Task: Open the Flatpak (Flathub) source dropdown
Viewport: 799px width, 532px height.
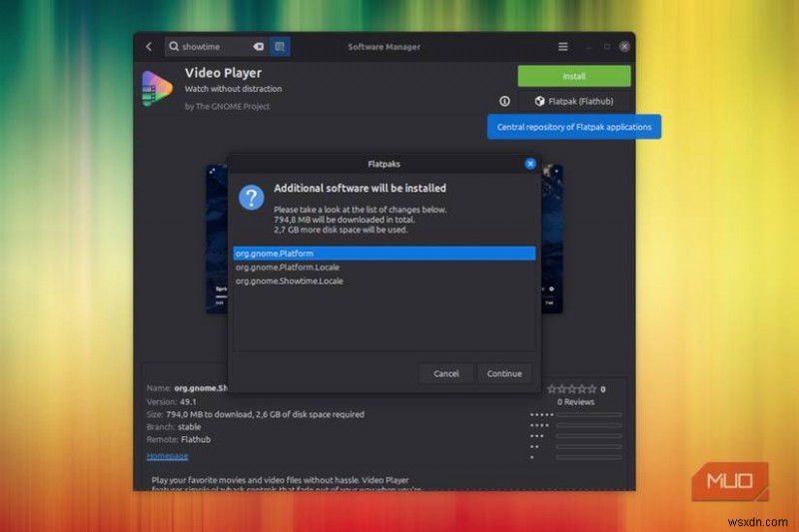Action: pyautogui.click(x=574, y=101)
